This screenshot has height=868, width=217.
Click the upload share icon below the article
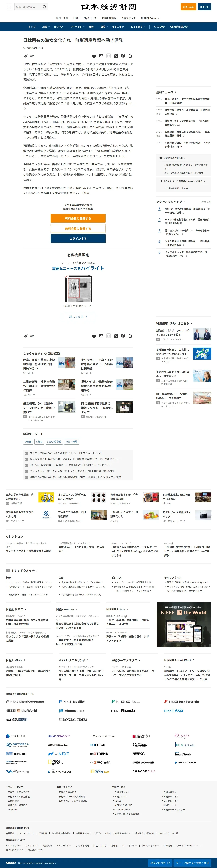pos(130,336)
